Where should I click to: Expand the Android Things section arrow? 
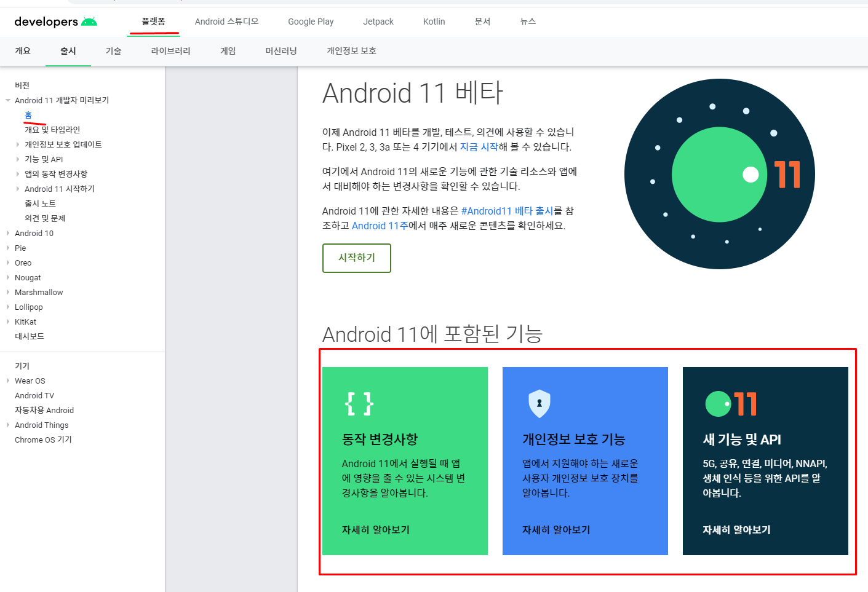(8, 425)
